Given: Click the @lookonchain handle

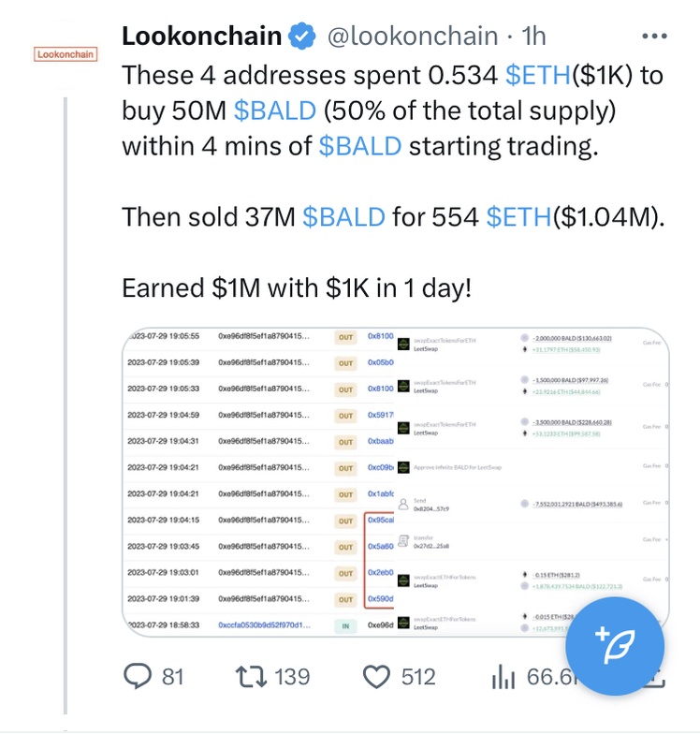Looking at the screenshot, I should (x=411, y=37).
